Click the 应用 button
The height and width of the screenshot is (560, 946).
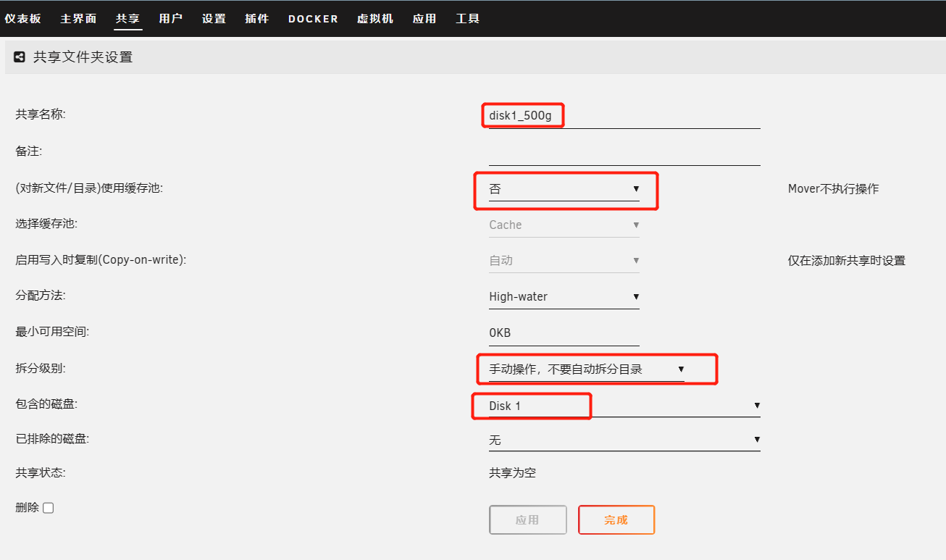(527, 520)
